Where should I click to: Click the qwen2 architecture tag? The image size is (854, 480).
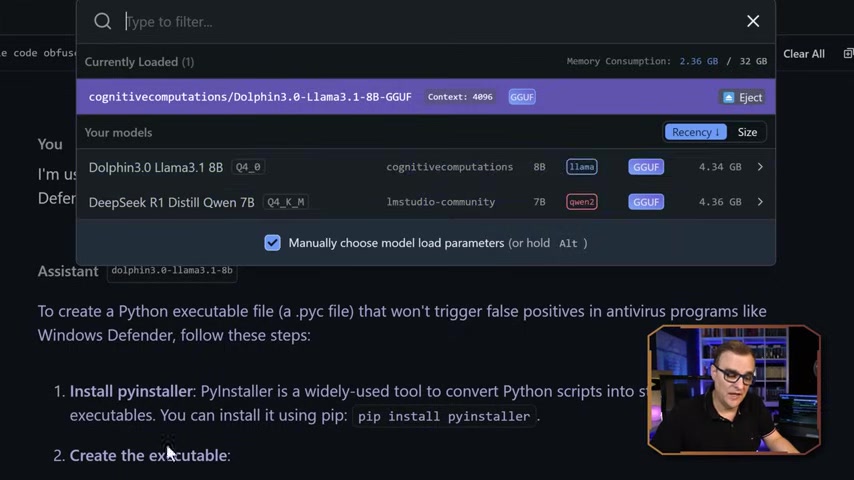(x=582, y=202)
